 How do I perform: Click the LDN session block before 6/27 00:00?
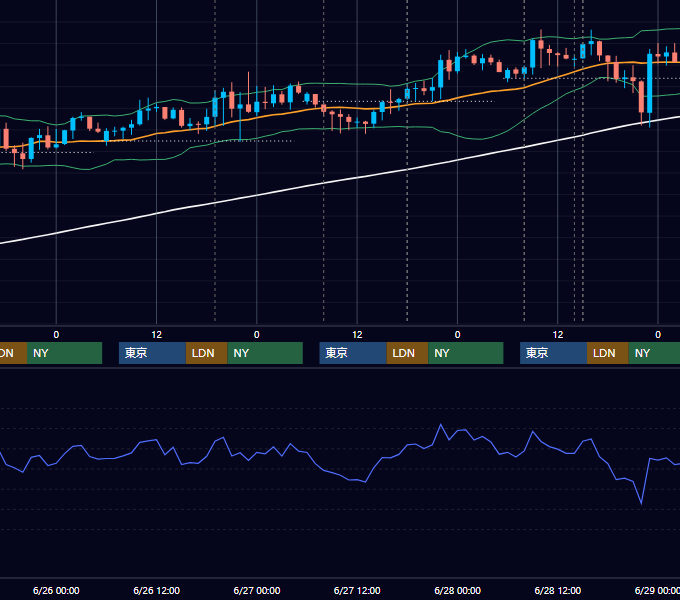(206, 353)
